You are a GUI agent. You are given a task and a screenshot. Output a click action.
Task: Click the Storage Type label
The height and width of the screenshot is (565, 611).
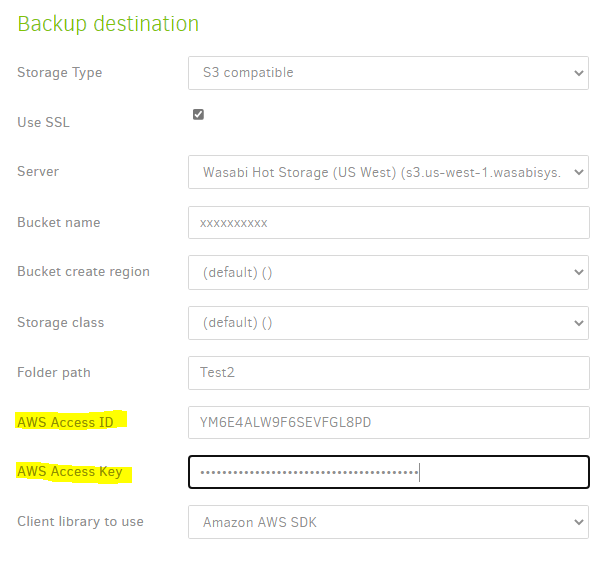59,72
